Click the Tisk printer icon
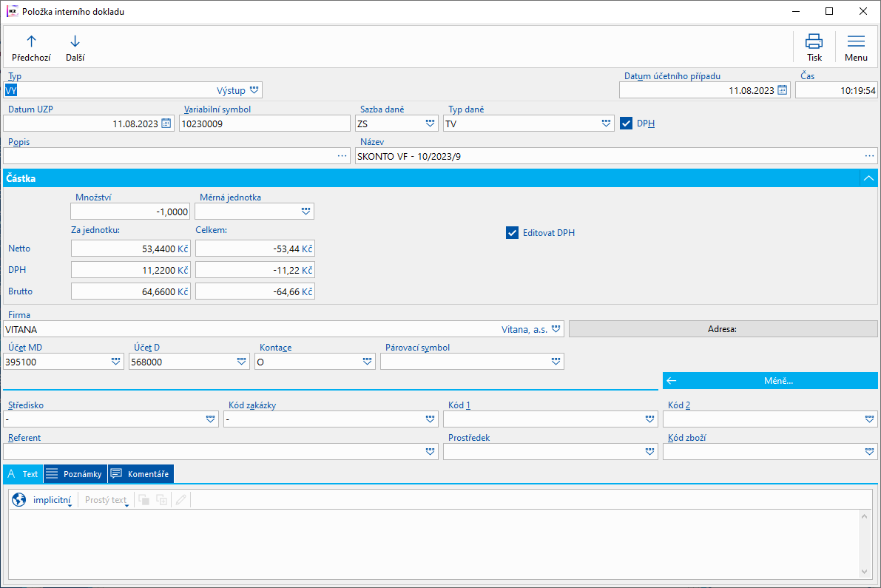 [x=814, y=41]
